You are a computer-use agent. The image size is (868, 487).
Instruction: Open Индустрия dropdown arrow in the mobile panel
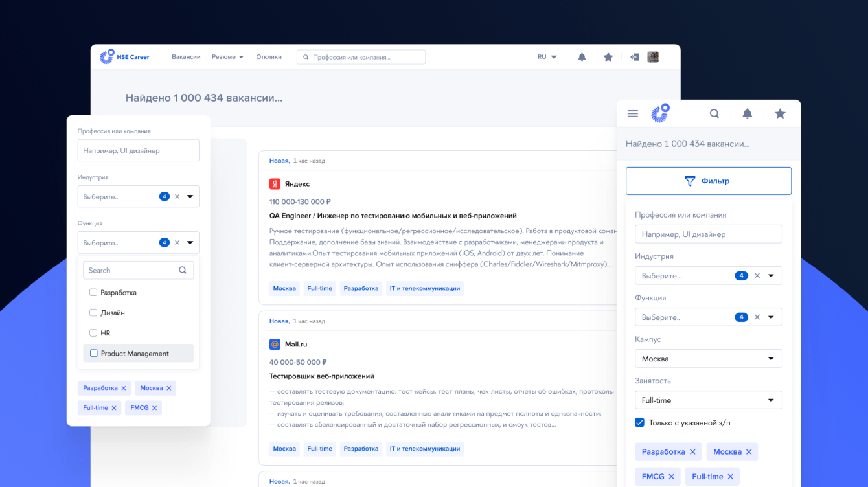[771, 276]
